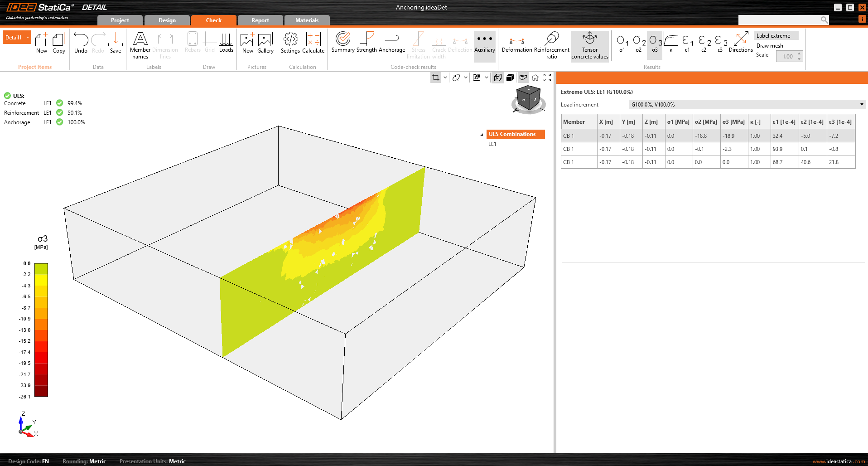Screen dimensions: 868x466
Task: Open the Anchorage code-check results
Action: pos(391,43)
